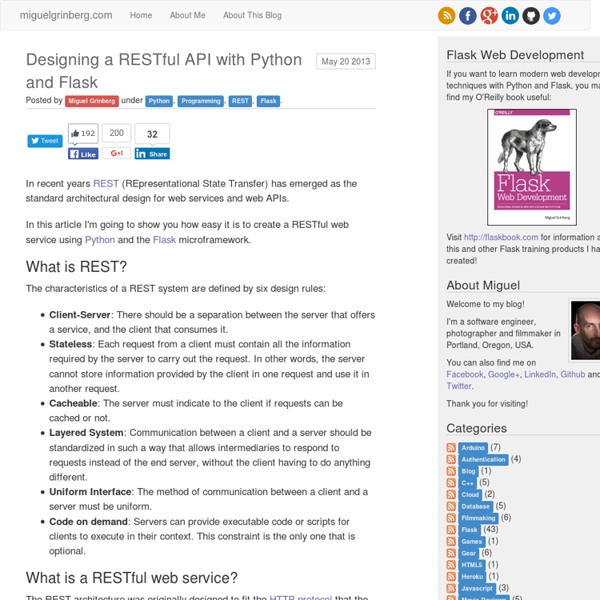Open the HTML5 category
Screen dimensions: 600x600
472,565
